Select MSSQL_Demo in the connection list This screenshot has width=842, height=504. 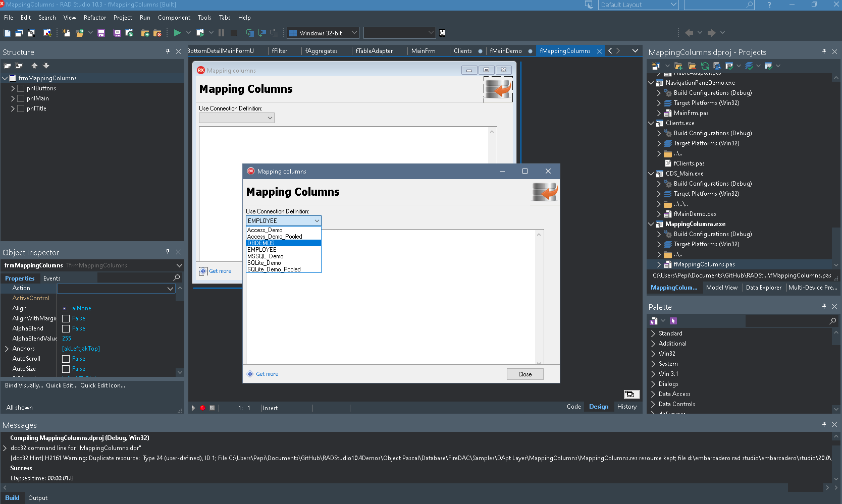[284, 256]
